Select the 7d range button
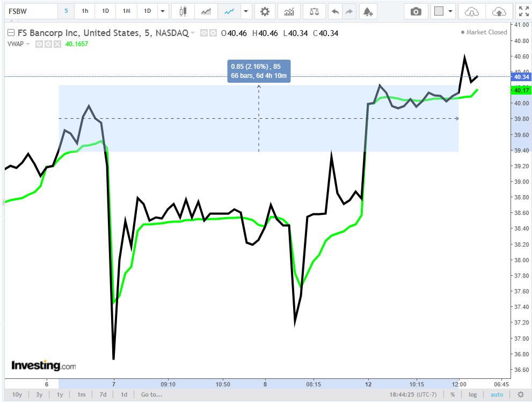Viewport: 532px width, 402px height. pyautogui.click(x=103, y=394)
